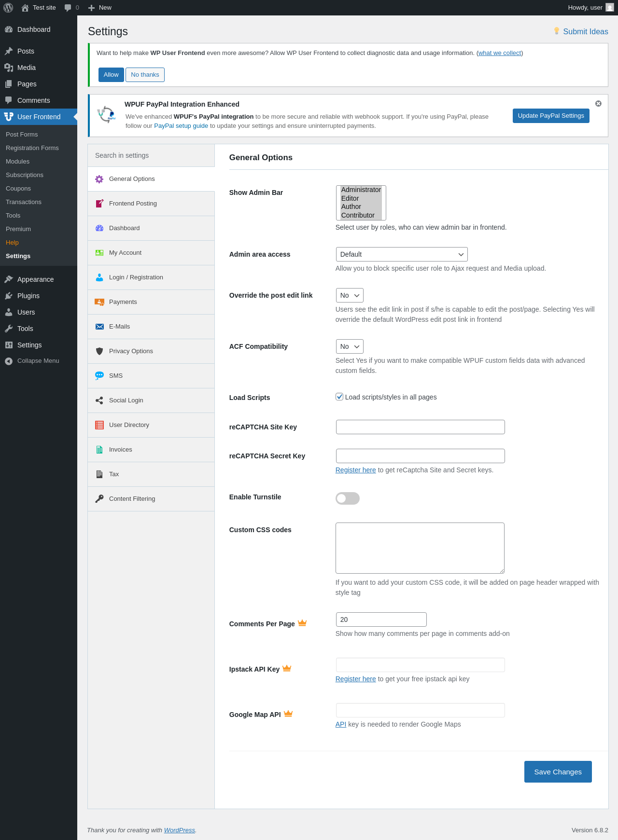Open Override the post edit link dropdown

tap(350, 295)
